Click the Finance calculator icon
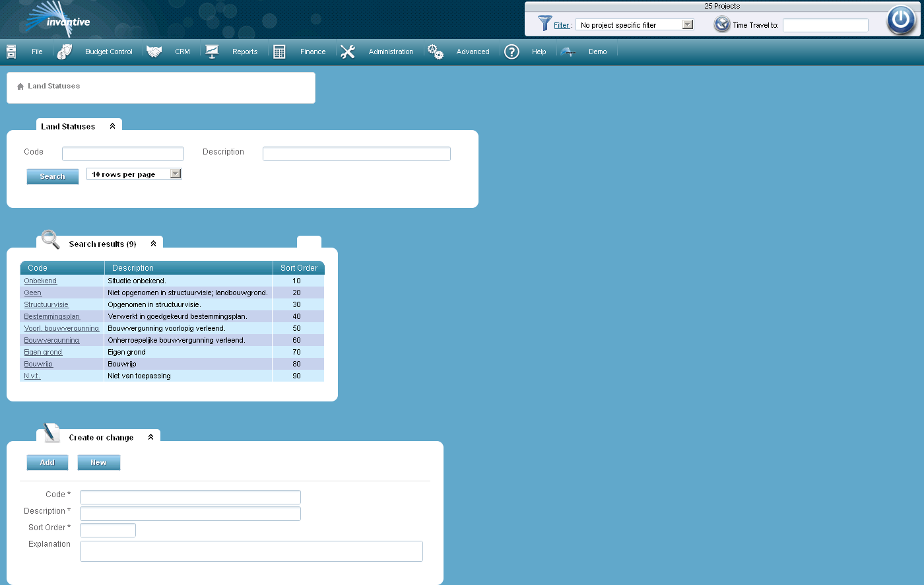Viewport: 924px width, 585px height. pos(279,52)
